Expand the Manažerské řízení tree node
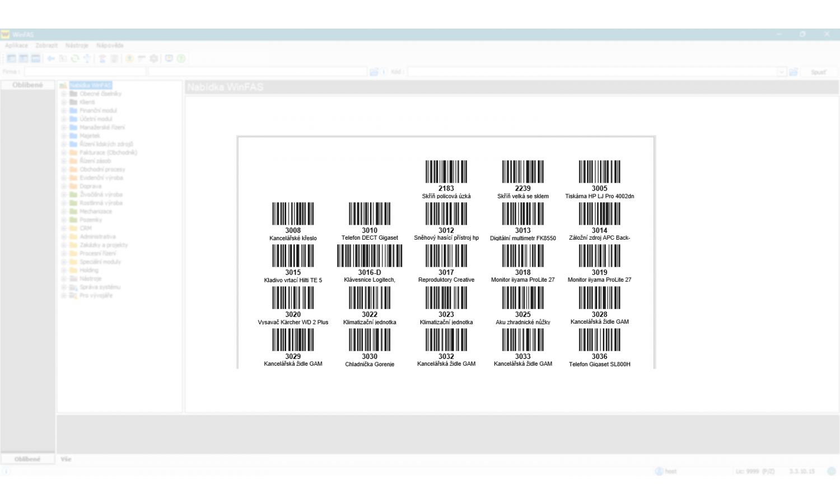The image size is (840, 504). tap(64, 127)
